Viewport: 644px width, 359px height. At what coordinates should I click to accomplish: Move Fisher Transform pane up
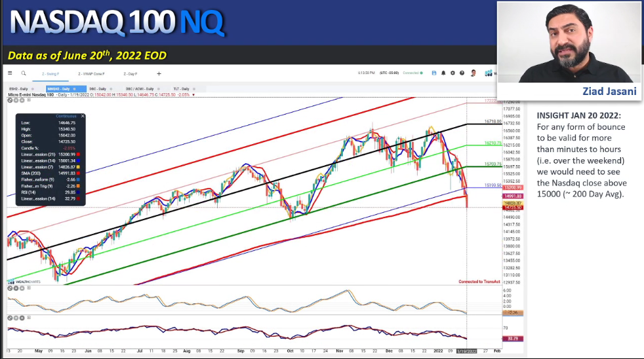pyautogui.click(x=22, y=288)
